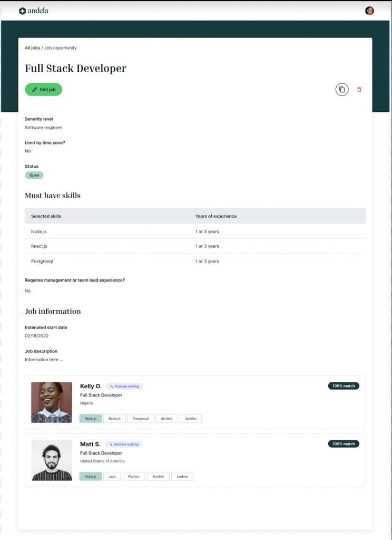Click the duplicate job icon

(341, 90)
